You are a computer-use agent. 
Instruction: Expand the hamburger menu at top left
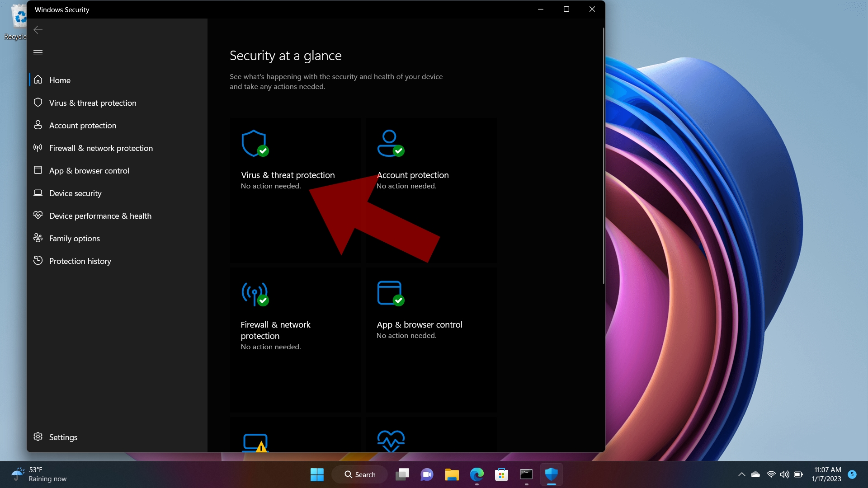[x=38, y=52]
